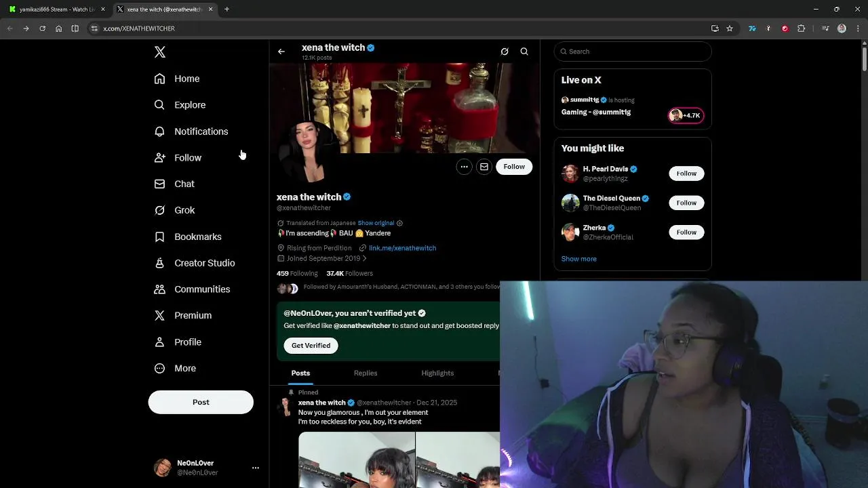Click the Search input field
The image size is (868, 488).
(x=633, y=52)
